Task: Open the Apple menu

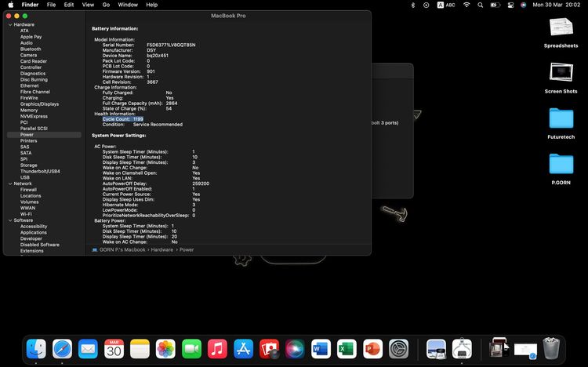Action: point(11,5)
